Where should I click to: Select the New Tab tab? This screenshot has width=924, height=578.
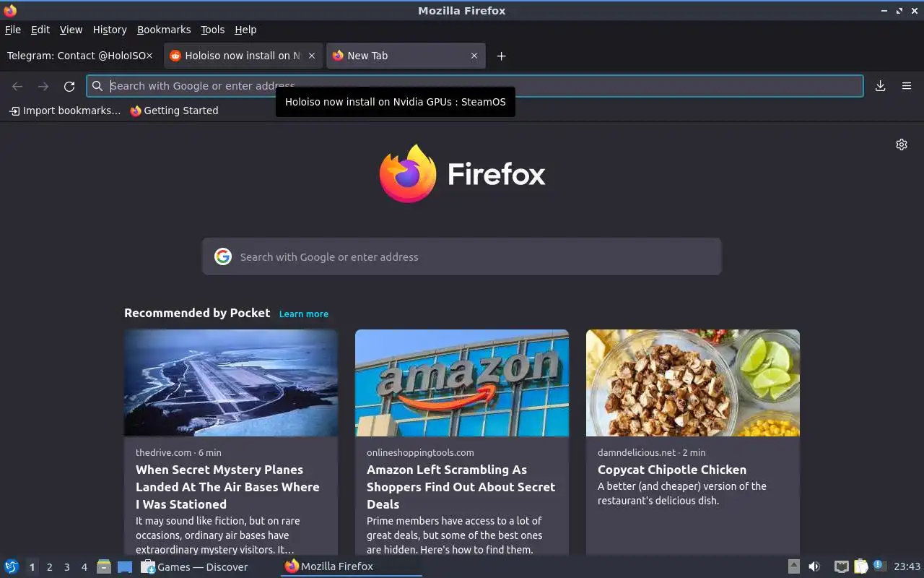406,56
